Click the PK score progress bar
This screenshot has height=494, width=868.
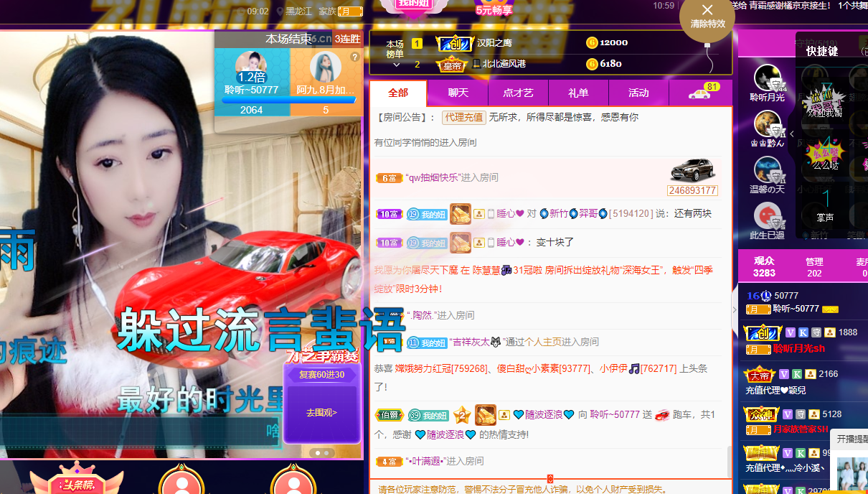pyautogui.click(x=288, y=101)
